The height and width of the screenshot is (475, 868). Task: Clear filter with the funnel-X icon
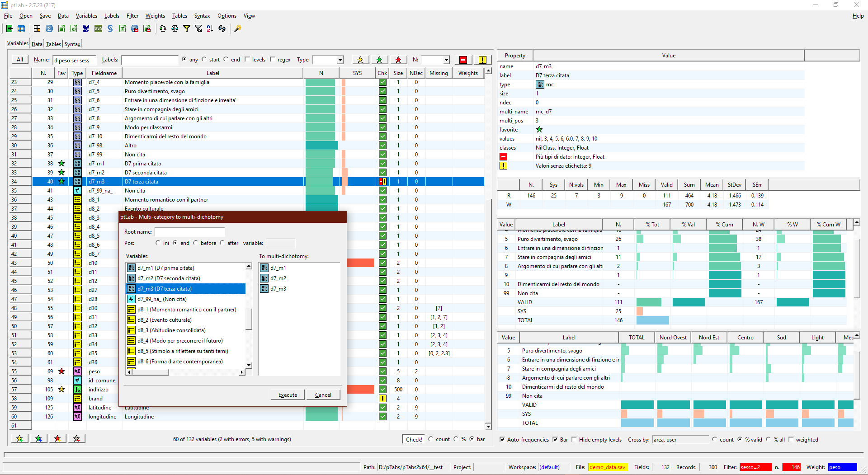click(198, 28)
